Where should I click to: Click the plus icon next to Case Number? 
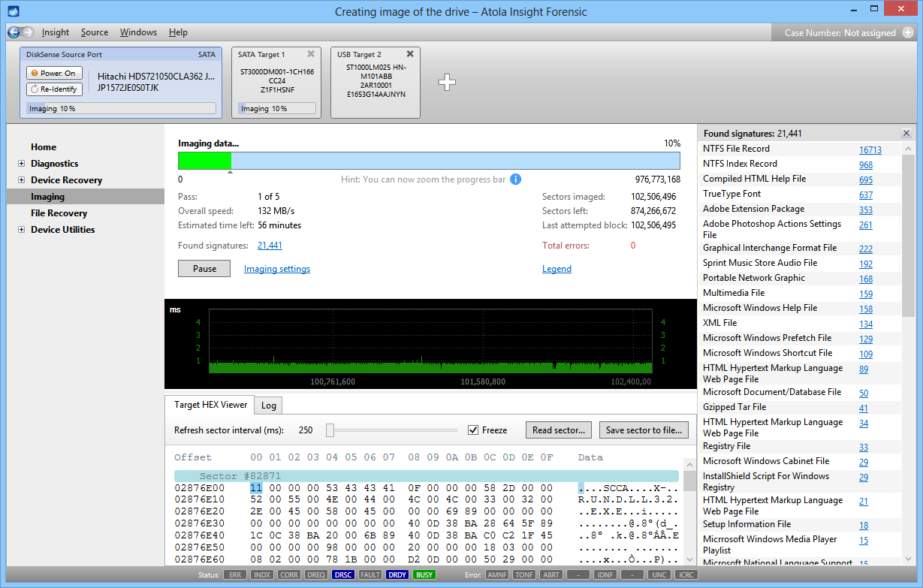(907, 32)
